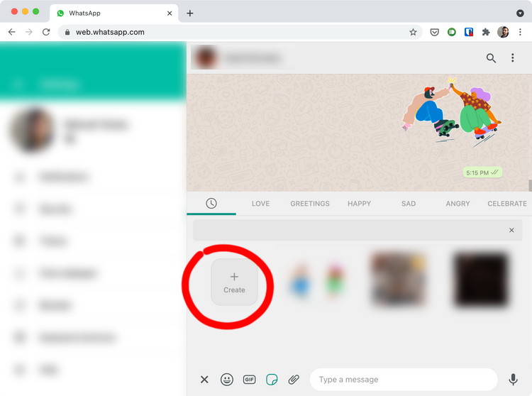Open a new browser tab
Image resolution: width=532 pixels, height=396 pixels.
tap(190, 13)
